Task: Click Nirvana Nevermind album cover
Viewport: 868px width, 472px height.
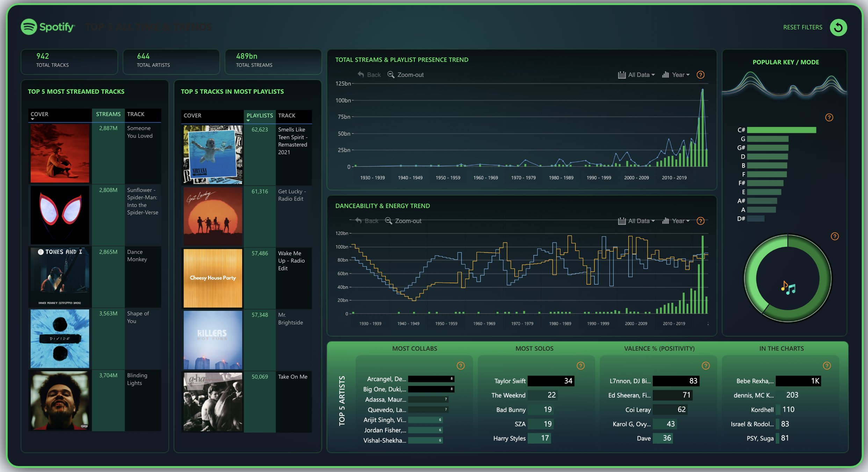Action: (213, 155)
